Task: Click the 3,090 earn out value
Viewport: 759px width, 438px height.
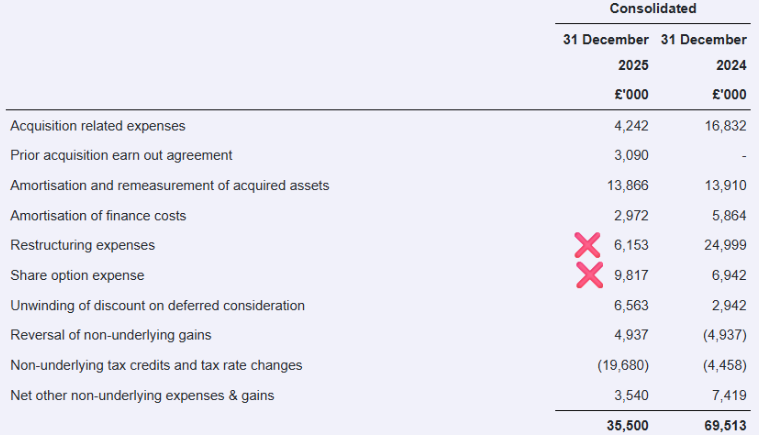Action: (x=630, y=156)
